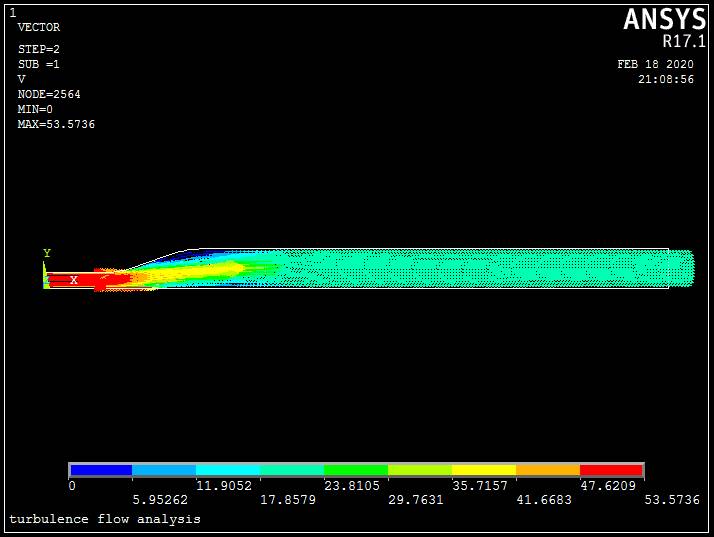Click the MIN=0 label
Viewport: 714px width, 537px height.
35,109
